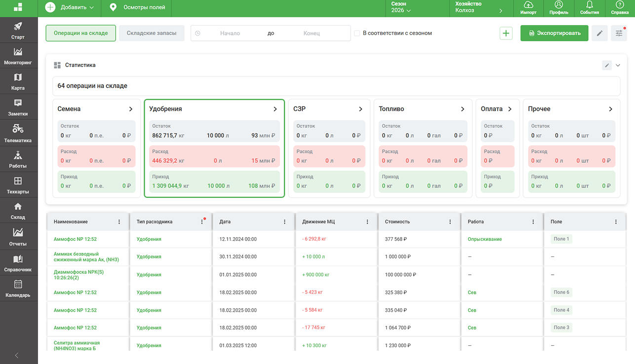Viewport: 635px width, 364px height.
Task: Click the green plus add operation icon
Action: (x=506, y=33)
